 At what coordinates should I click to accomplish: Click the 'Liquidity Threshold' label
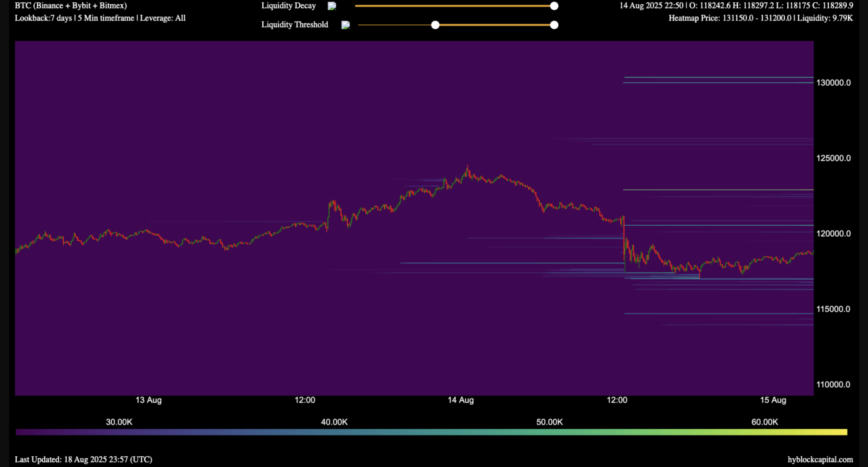pyautogui.click(x=295, y=25)
